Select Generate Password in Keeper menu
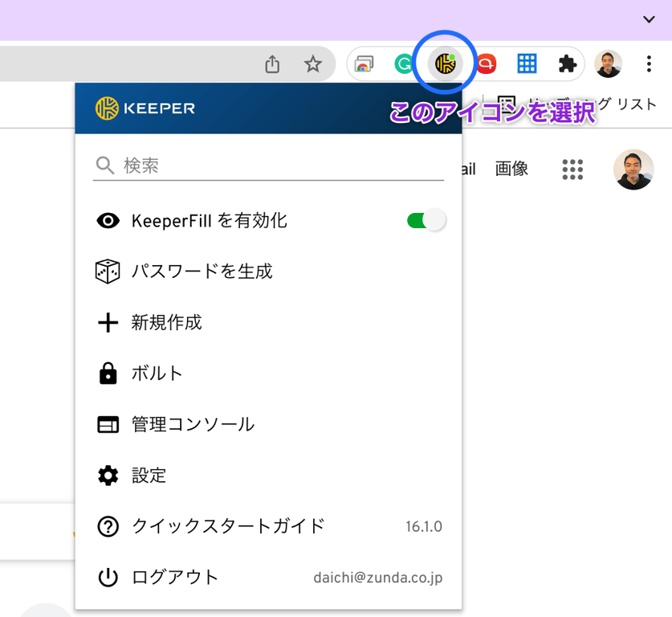Screen dimensions: 672x617 coord(201,272)
